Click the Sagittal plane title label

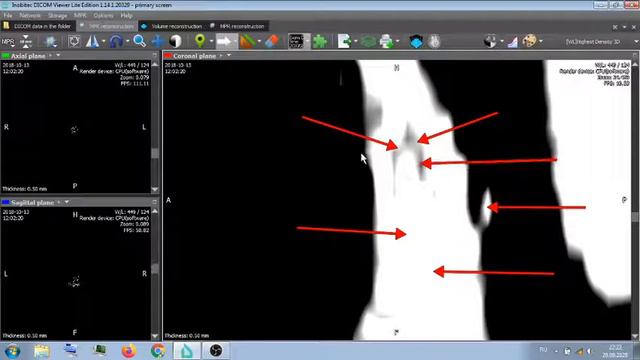coord(32,202)
